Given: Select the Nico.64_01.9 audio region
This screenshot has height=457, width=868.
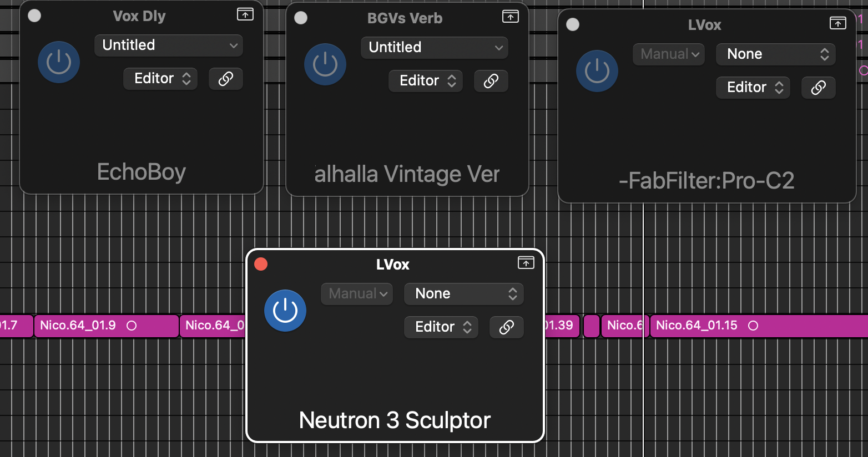Looking at the screenshot, I should click(x=107, y=326).
